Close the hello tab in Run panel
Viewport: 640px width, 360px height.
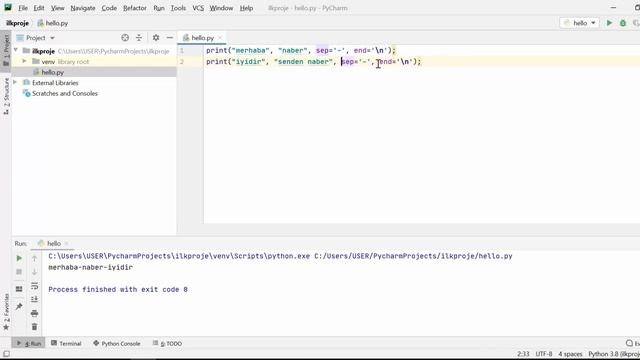pyautogui.click(x=67, y=243)
